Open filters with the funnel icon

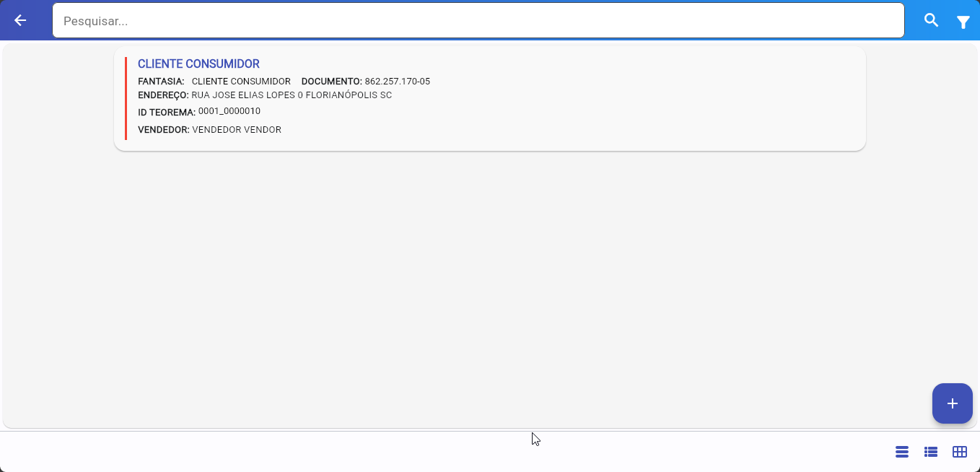coord(963,22)
